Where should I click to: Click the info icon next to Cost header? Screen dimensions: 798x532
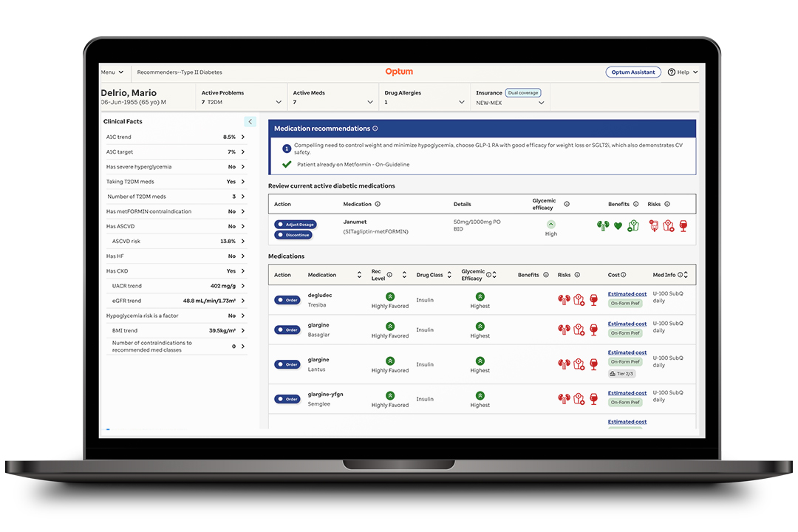click(x=624, y=275)
